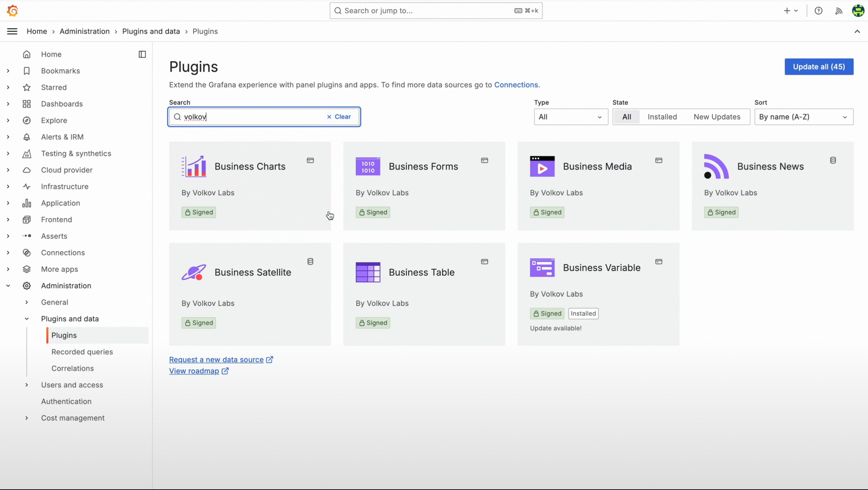This screenshot has width=868, height=490.
Task: Open the Sort by name dropdown
Action: (803, 117)
